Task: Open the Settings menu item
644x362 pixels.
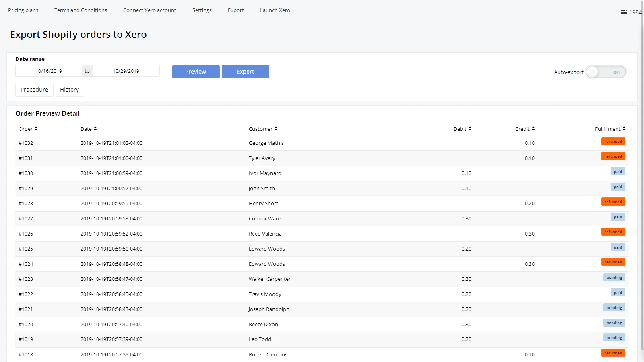Action: [x=202, y=10]
